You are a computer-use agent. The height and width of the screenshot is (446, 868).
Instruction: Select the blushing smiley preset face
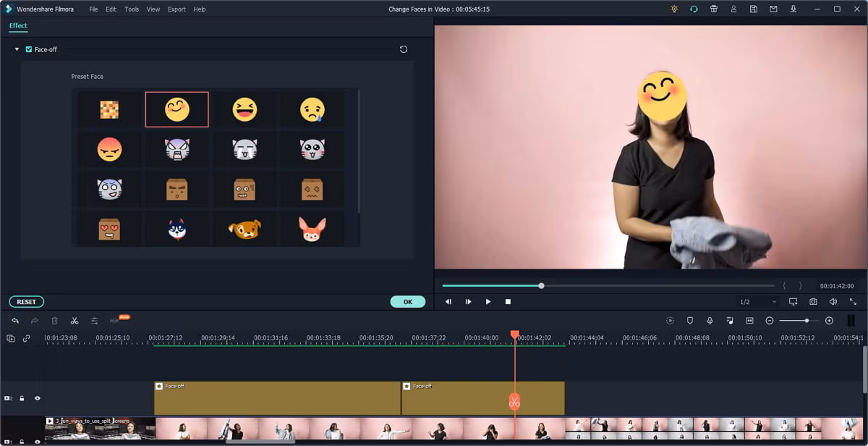pos(177,109)
